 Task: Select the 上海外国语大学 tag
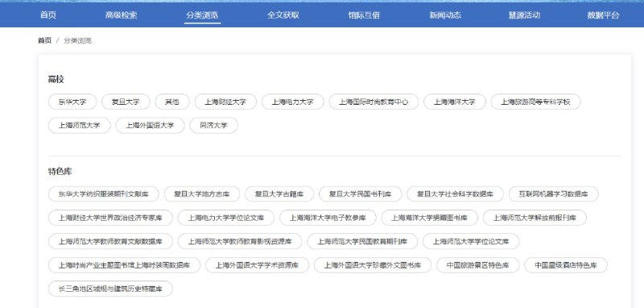click(150, 126)
